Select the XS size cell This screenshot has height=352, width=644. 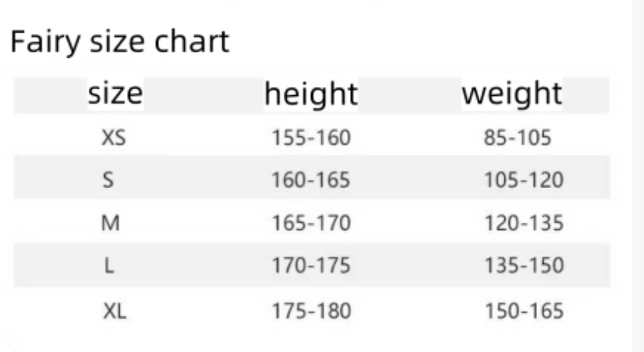(114, 138)
